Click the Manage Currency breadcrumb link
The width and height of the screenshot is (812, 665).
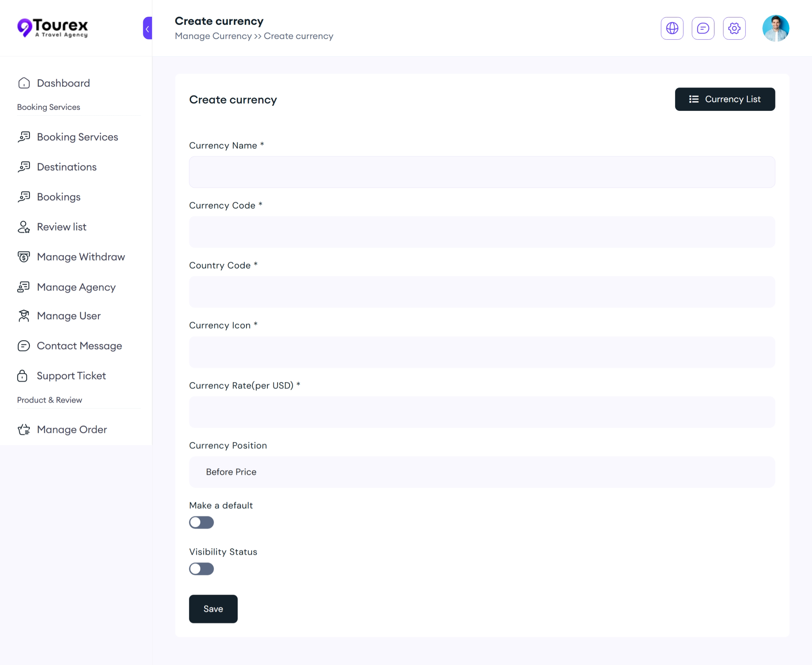[213, 36]
